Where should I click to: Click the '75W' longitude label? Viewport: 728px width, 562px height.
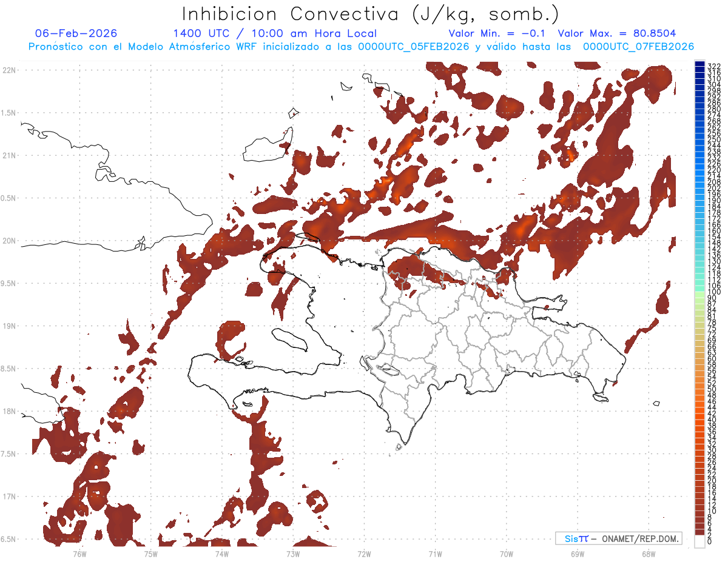(x=150, y=554)
